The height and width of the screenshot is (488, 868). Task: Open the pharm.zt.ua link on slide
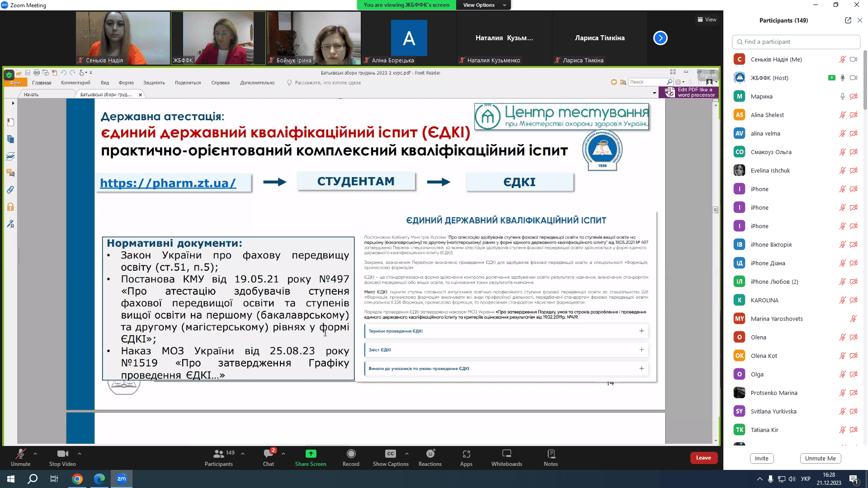168,183
